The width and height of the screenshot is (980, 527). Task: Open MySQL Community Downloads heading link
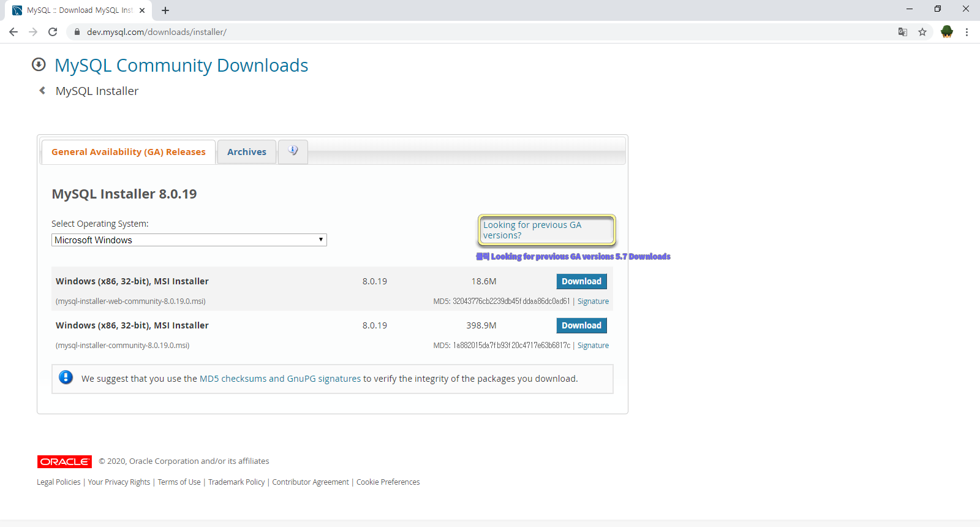point(181,65)
